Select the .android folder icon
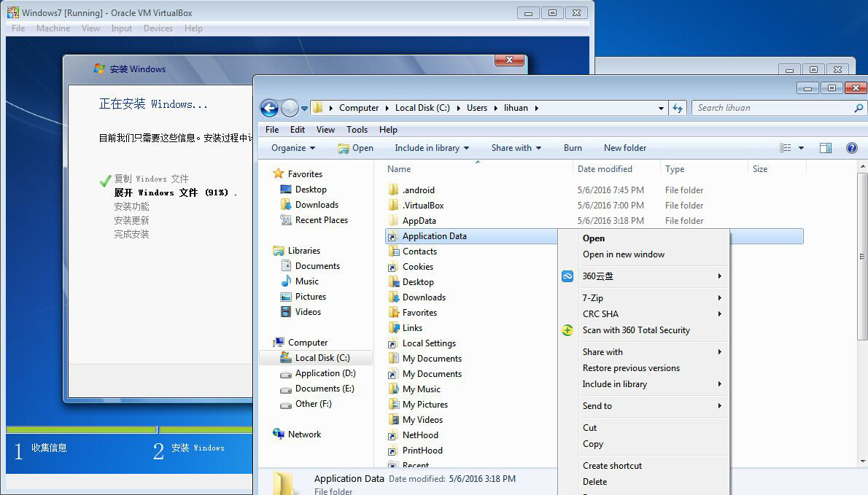Viewport: 868px width, 495px height. click(x=393, y=190)
